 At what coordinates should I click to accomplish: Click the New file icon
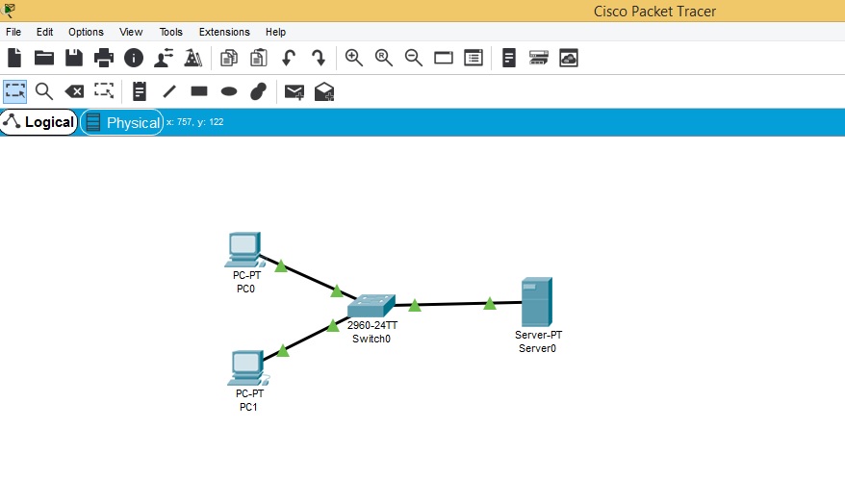(x=14, y=58)
